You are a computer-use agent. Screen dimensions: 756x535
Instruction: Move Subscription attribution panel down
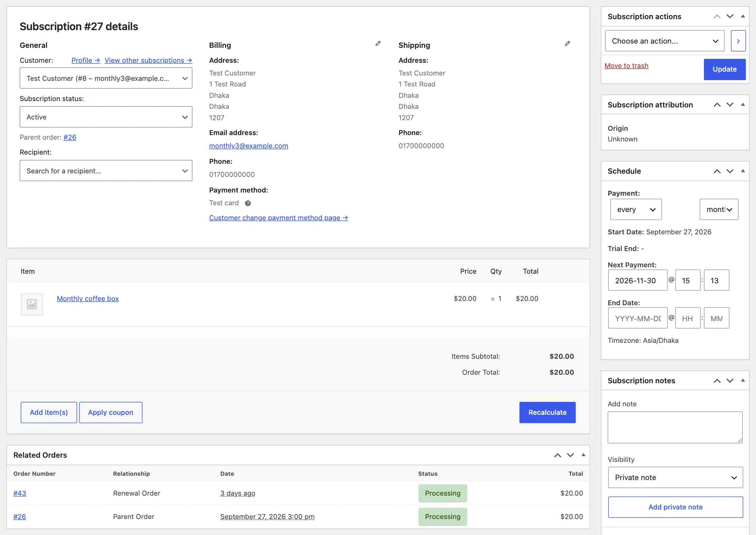coord(730,105)
